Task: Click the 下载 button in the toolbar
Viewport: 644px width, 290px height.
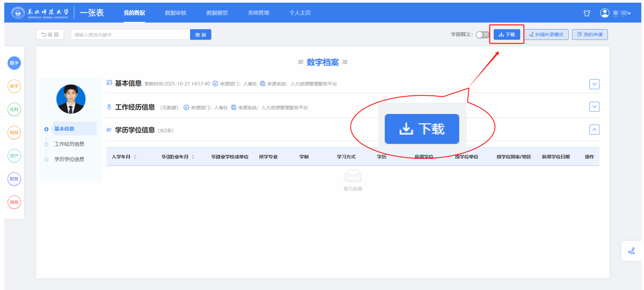Action: coord(506,35)
